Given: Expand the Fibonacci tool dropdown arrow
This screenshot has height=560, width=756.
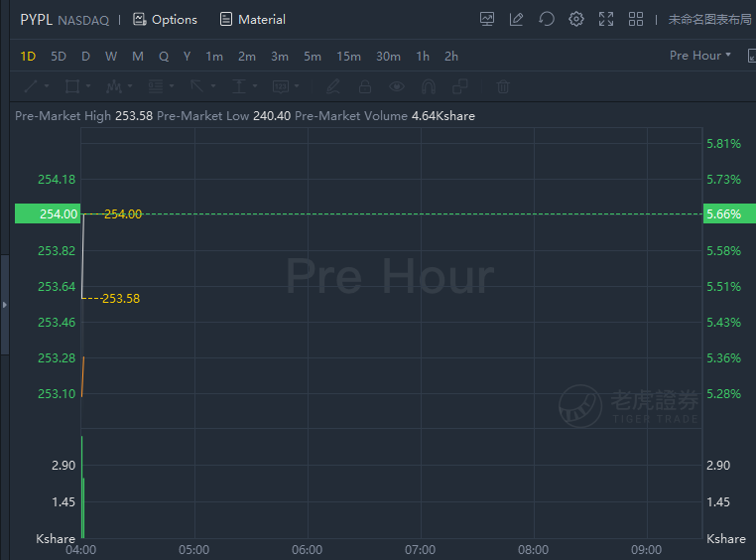Looking at the screenshot, I should [x=172, y=86].
